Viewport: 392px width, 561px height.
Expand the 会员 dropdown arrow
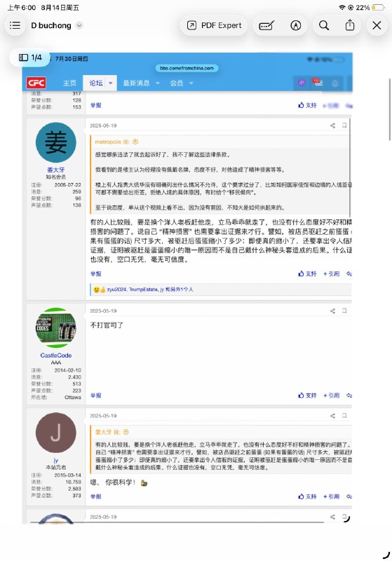pos(191,83)
